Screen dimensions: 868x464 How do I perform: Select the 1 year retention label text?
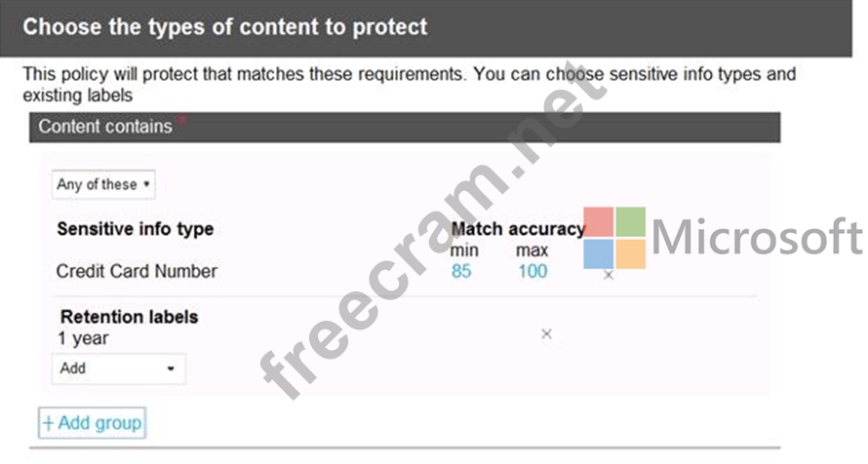[x=83, y=338]
